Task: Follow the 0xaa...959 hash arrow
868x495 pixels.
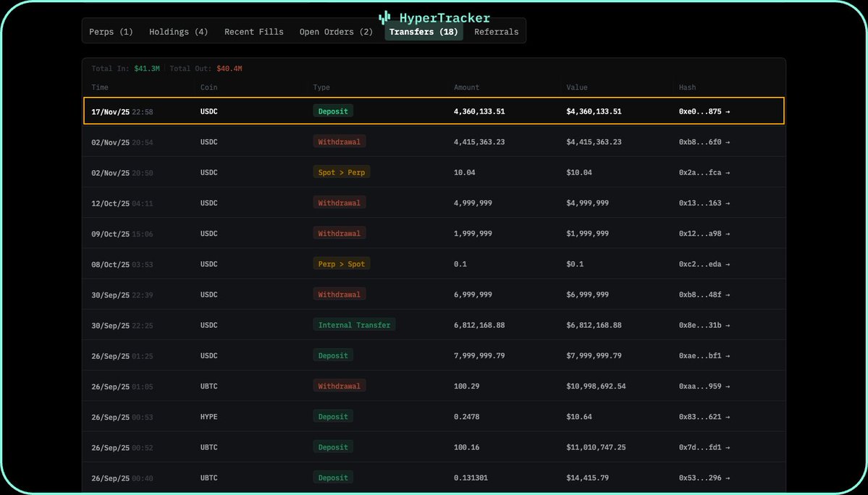Action: click(727, 386)
